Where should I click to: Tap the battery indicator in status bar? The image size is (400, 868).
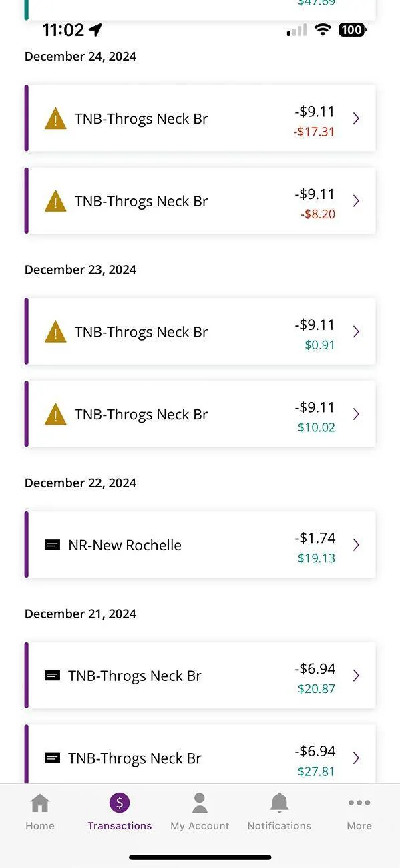point(352,29)
